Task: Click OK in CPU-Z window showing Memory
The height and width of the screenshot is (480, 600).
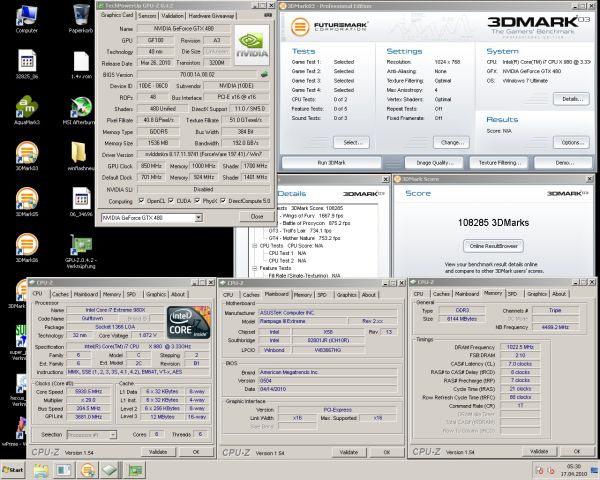Action: pos(577,451)
